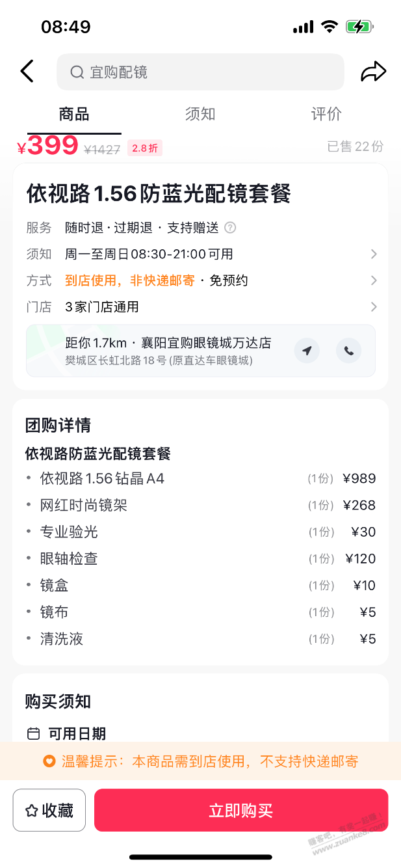Open navigation to the Wanda store

(x=307, y=351)
